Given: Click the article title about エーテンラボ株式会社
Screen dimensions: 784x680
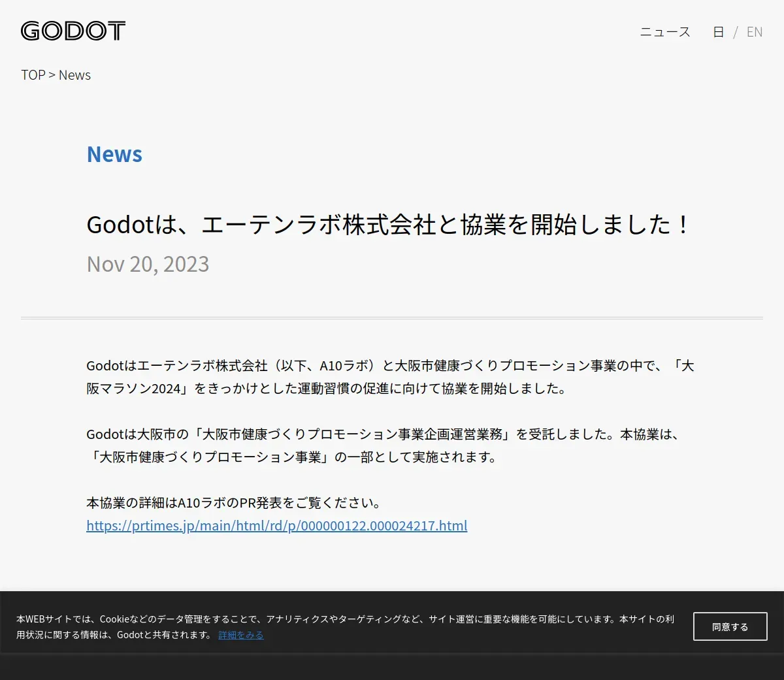Looking at the screenshot, I should 388,225.
